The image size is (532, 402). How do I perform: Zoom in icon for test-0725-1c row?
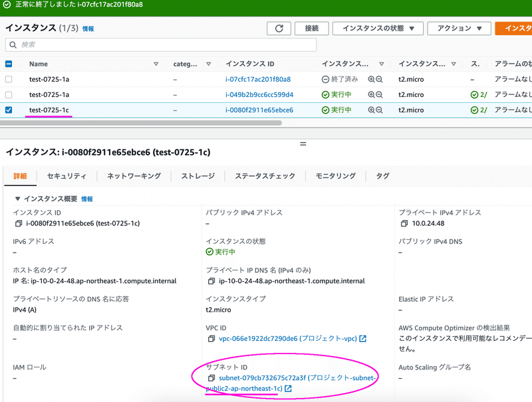pos(372,110)
